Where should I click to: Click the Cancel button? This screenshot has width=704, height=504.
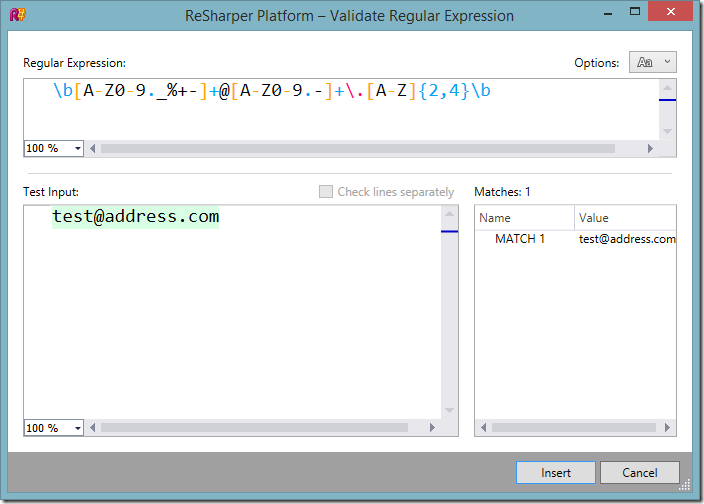pos(639,473)
